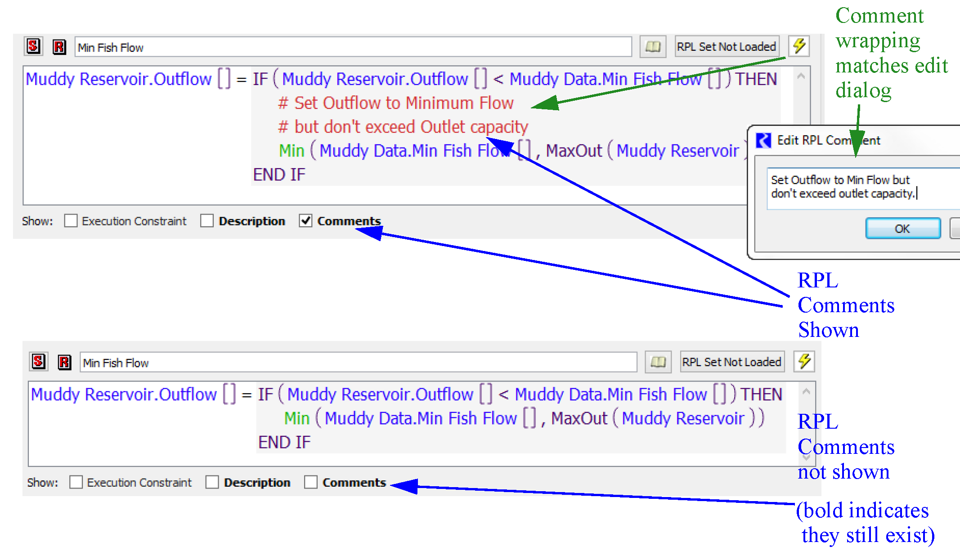Screen dimensions: 960x560
Task: Click RPL Set Not Loaded button in bottom editor
Action: 732,362
